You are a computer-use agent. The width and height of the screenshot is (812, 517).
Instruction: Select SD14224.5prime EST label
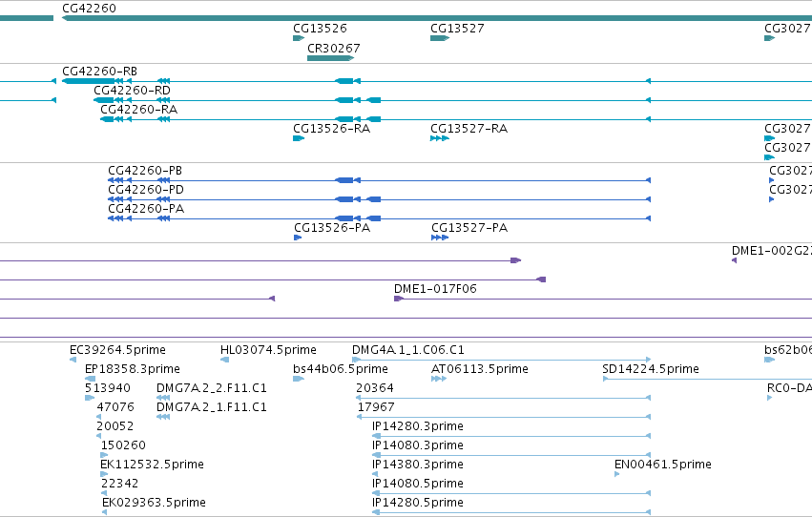click(x=651, y=369)
